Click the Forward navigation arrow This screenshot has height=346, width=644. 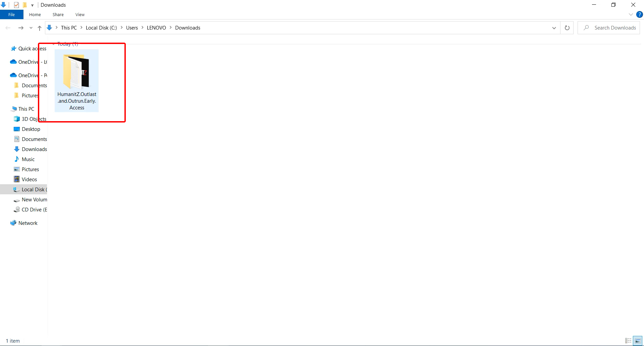[x=21, y=28]
